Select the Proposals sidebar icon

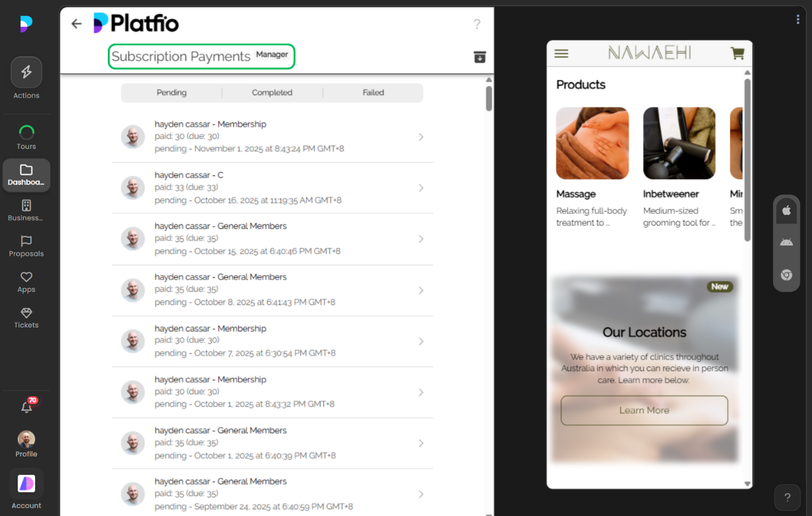click(26, 242)
